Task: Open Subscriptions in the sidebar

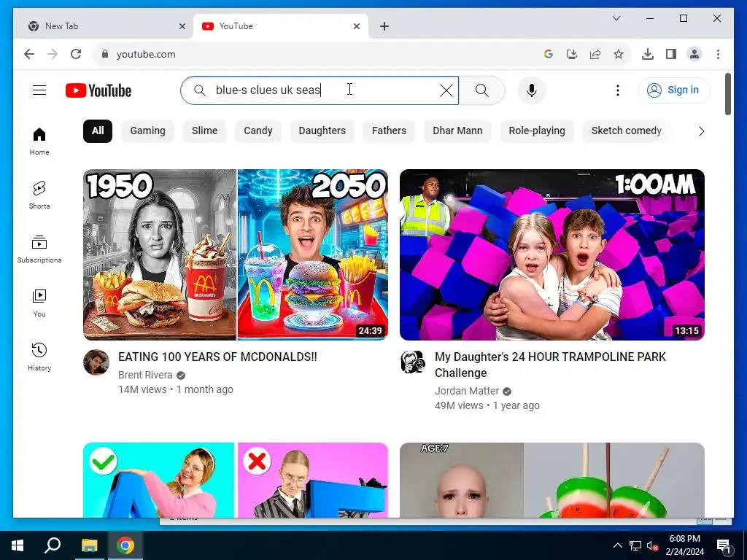Action: [39, 249]
